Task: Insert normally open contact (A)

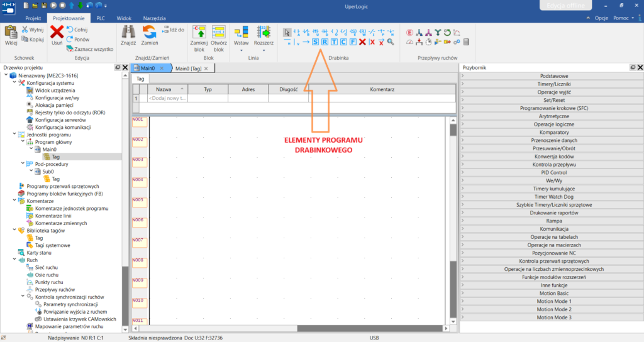Action: (x=297, y=33)
